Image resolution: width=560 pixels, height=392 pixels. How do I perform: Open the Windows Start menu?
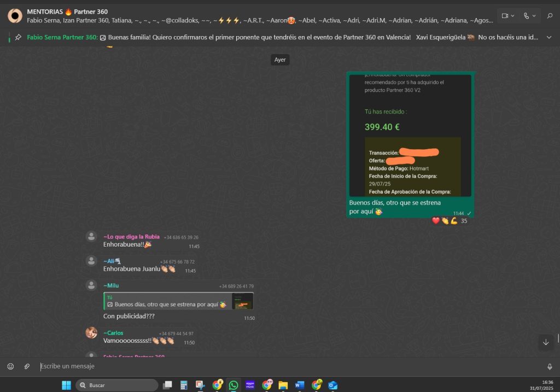click(66, 385)
